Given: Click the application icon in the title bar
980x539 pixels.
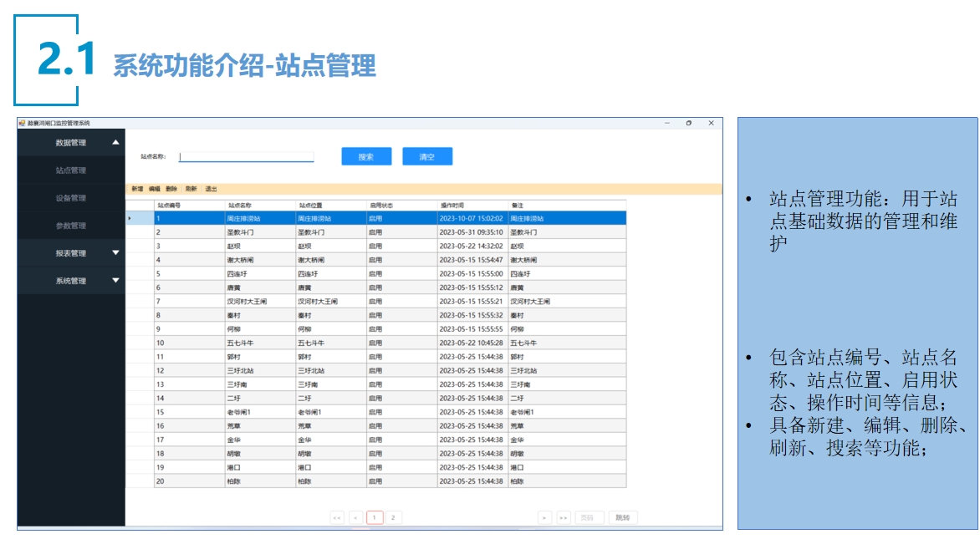Looking at the screenshot, I should pyautogui.click(x=23, y=123).
